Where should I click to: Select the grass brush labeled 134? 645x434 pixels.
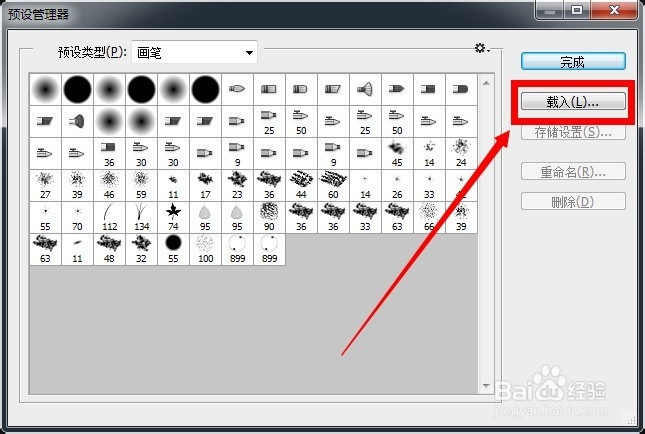[x=141, y=218]
